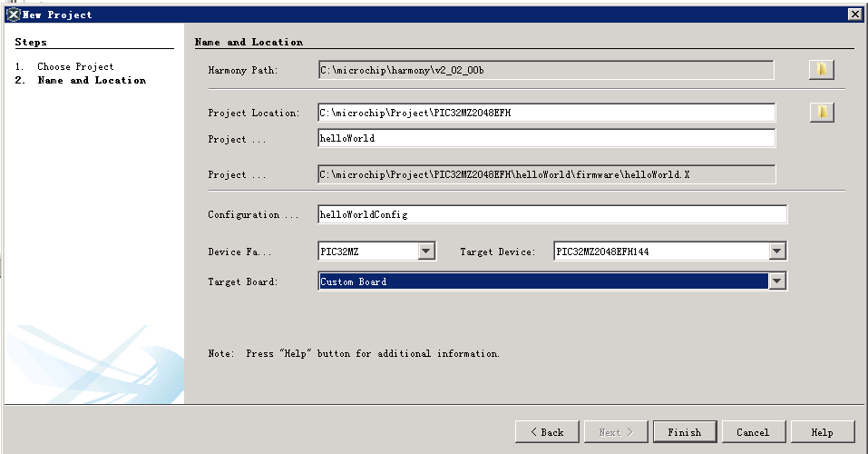Select the Name and Location step
The height and width of the screenshot is (454, 868).
(x=92, y=81)
